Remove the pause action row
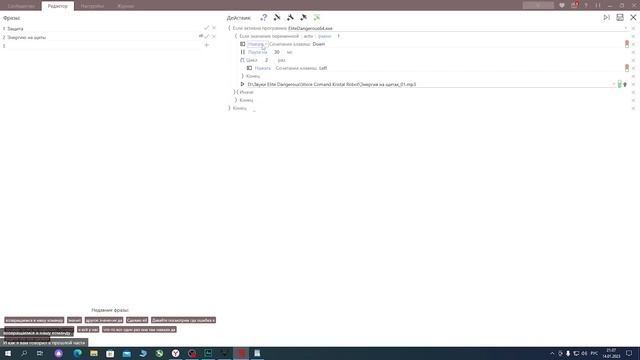The width and height of the screenshot is (640, 360). coord(633,52)
